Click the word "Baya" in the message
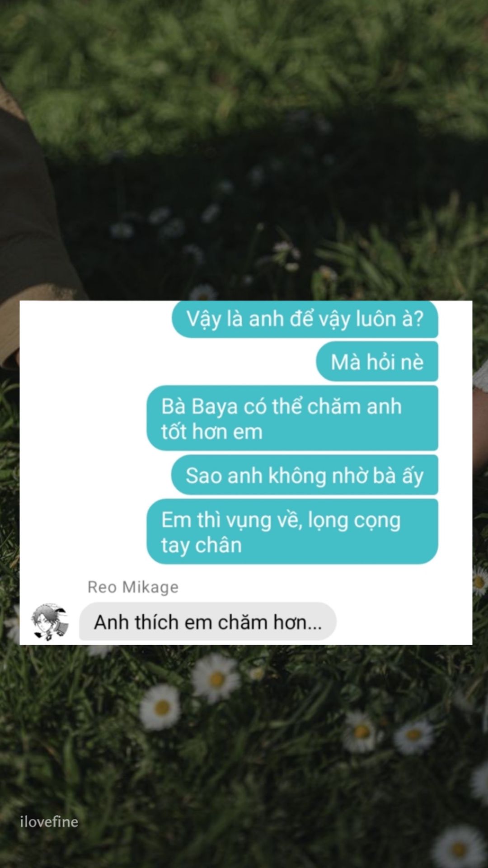This screenshot has height=868, width=488. coord(214,407)
